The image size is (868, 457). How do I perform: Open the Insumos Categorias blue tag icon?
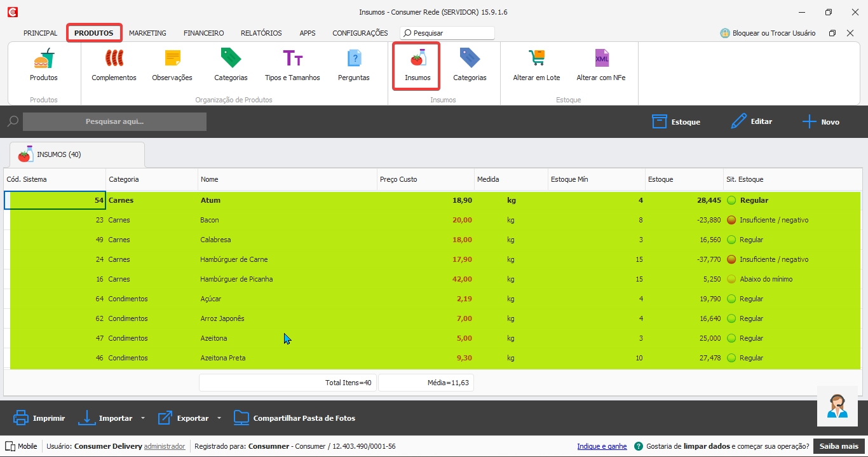click(470, 60)
